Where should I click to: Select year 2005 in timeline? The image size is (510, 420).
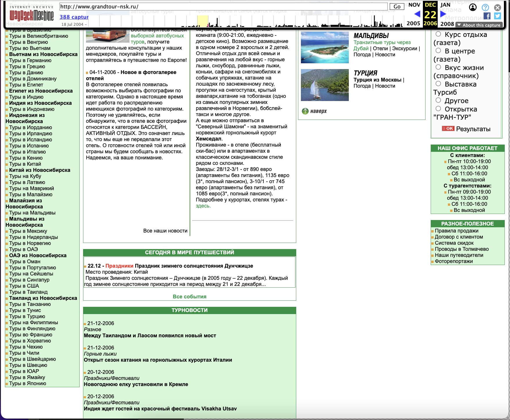pos(413,24)
